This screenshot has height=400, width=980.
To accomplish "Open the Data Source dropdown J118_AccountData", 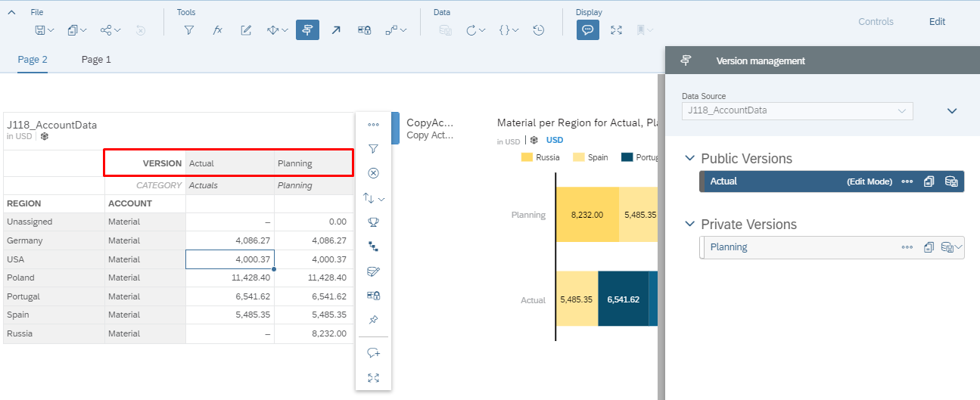I will 797,111.
